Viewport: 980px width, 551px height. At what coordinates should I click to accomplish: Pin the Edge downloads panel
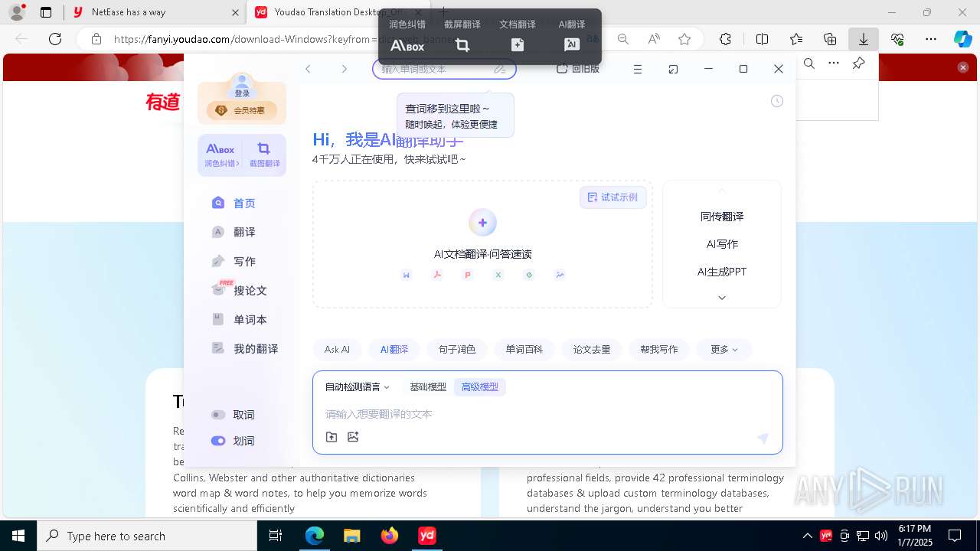tap(859, 64)
